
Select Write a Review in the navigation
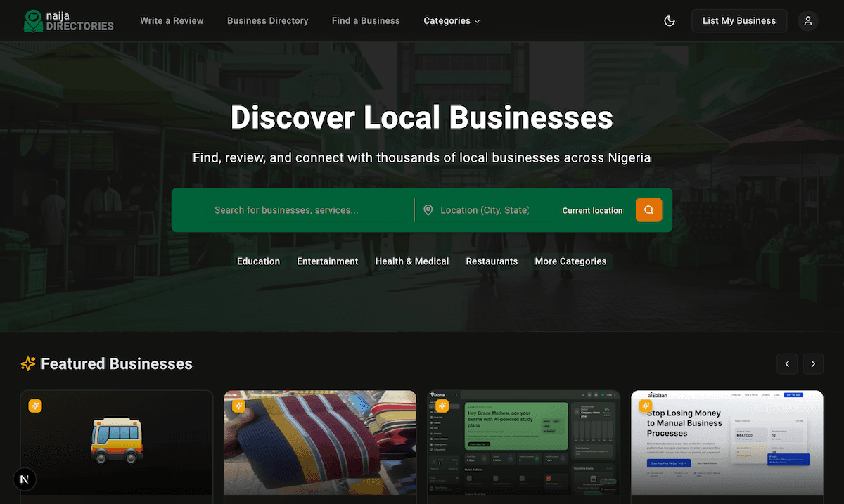[x=172, y=20]
